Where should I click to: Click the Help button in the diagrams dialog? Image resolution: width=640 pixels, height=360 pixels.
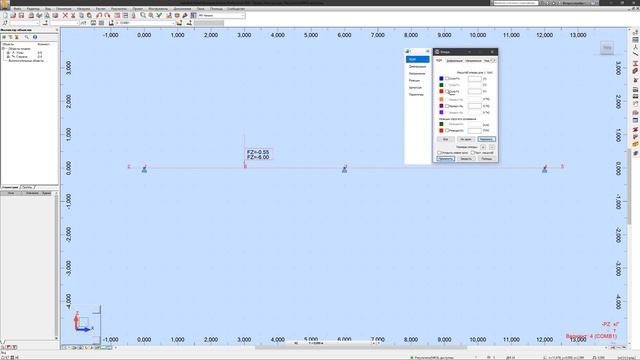click(x=487, y=159)
